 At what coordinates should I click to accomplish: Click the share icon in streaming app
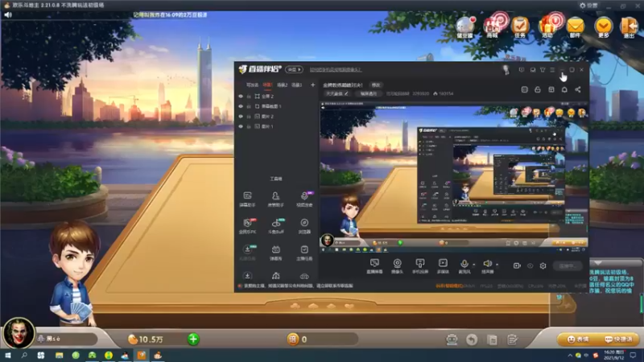(x=578, y=89)
